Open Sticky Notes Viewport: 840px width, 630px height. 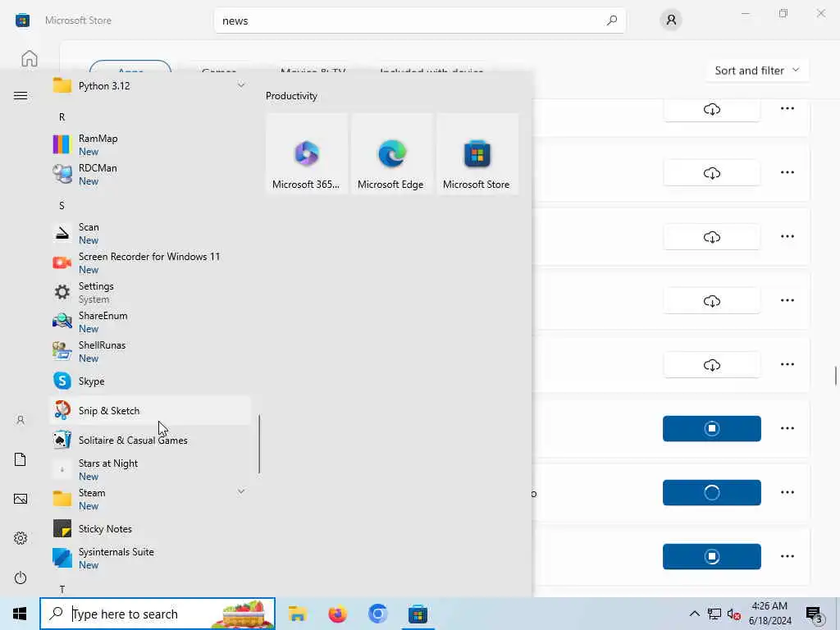(150, 529)
